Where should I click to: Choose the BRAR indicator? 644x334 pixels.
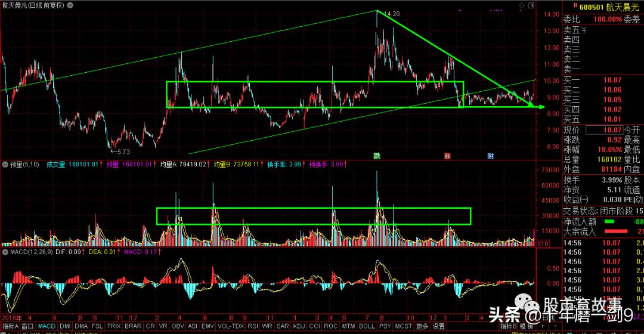(x=133, y=326)
